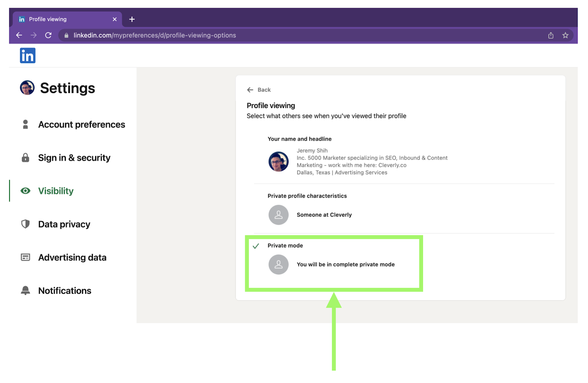This screenshot has width=588, height=383.
Task: Open the Visibility settings section
Action: point(56,191)
